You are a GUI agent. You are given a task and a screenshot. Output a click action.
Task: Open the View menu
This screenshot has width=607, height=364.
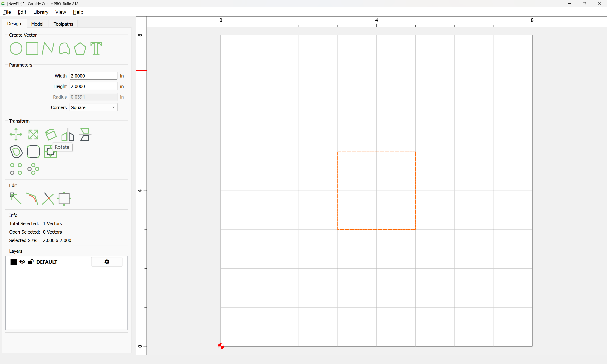tap(60, 12)
